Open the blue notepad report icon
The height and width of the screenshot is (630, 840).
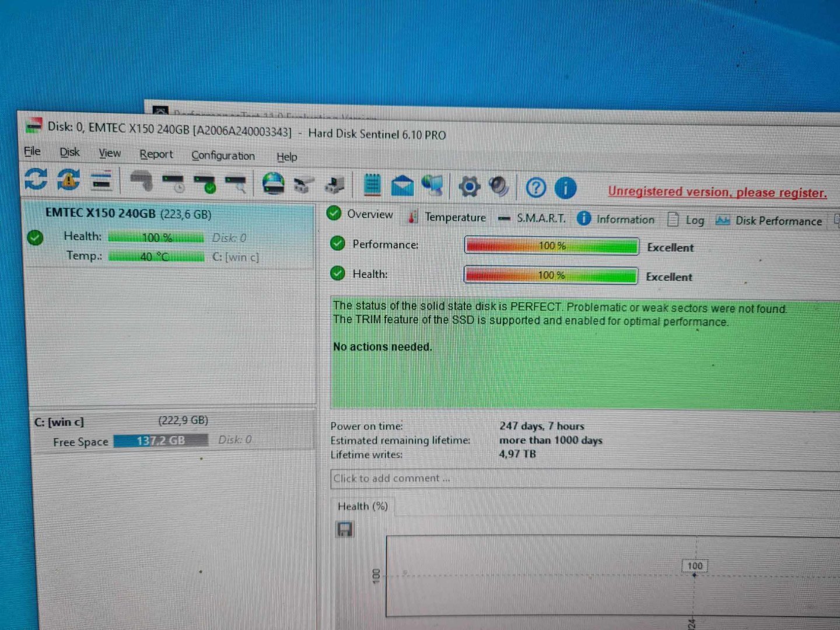click(372, 185)
